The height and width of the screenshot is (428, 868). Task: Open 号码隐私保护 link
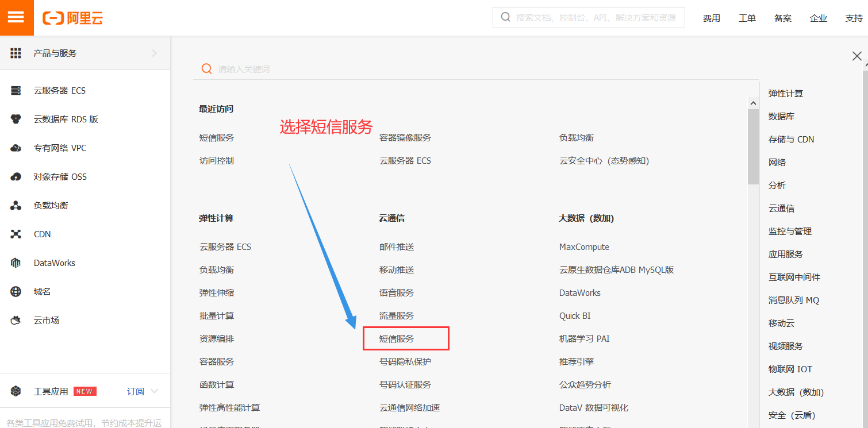click(x=405, y=361)
